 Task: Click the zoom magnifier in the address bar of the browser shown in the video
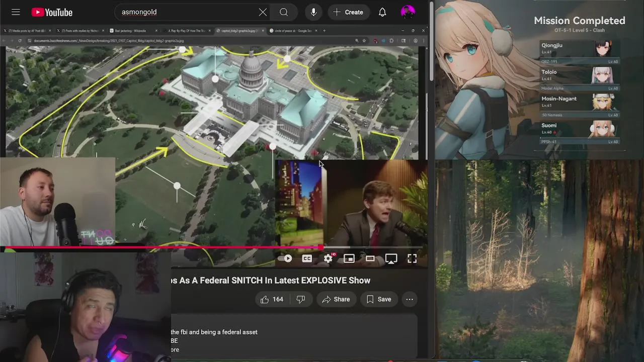click(x=357, y=41)
